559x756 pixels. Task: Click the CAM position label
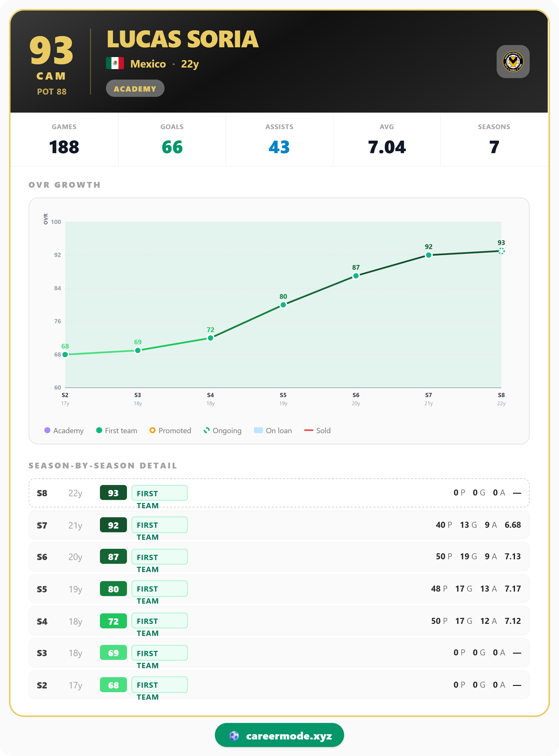point(51,76)
